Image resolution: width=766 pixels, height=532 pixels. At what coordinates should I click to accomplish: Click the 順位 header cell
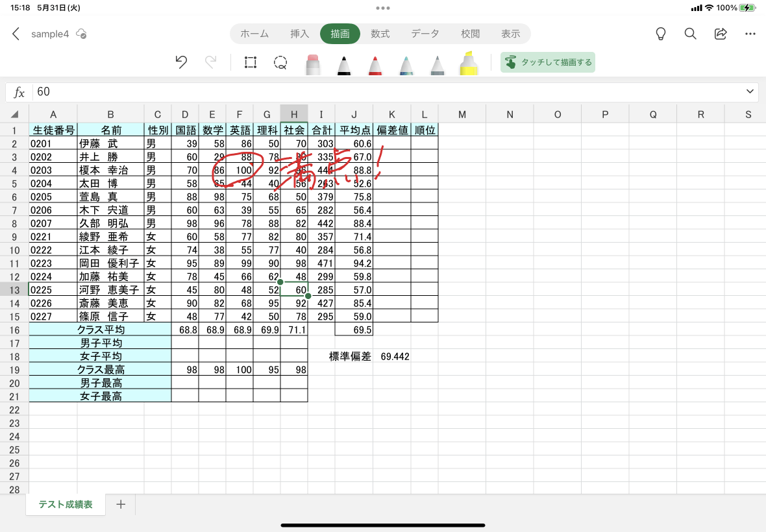click(x=425, y=130)
